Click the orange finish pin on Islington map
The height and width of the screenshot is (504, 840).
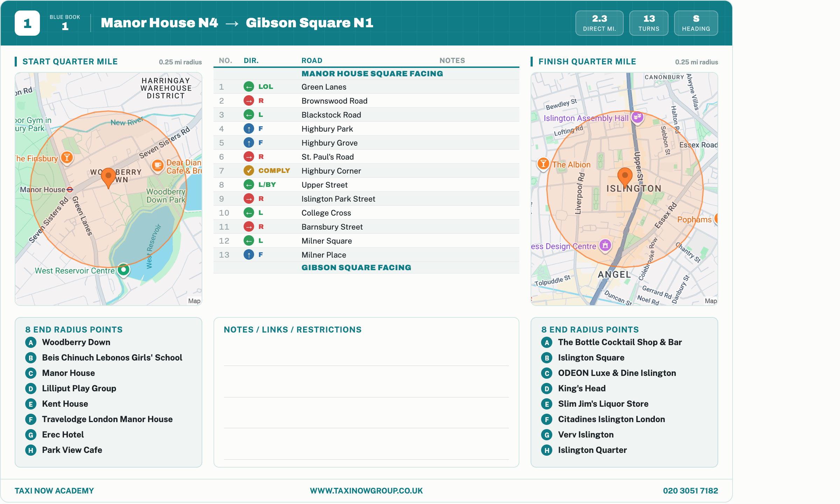625,177
